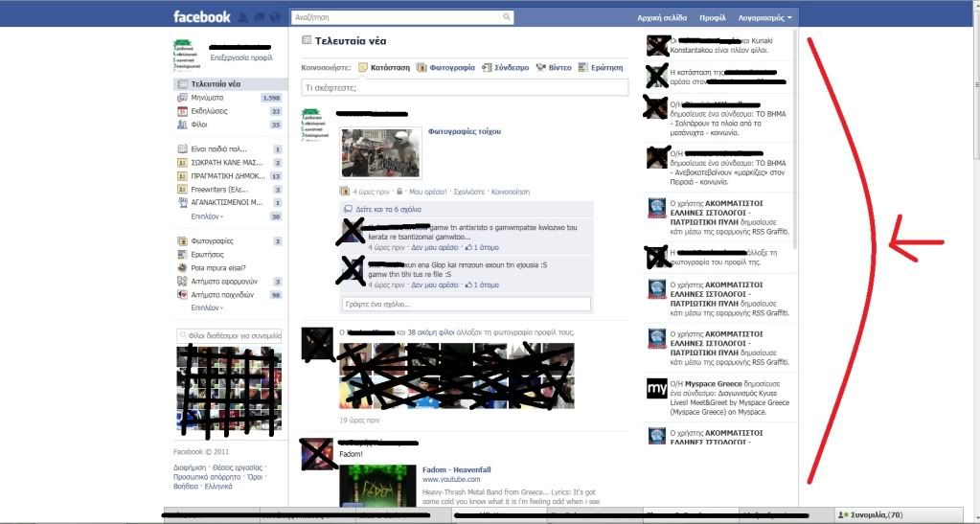Click the Φίλοι sidebar icon
The height and width of the screenshot is (524, 980).
coord(182,125)
